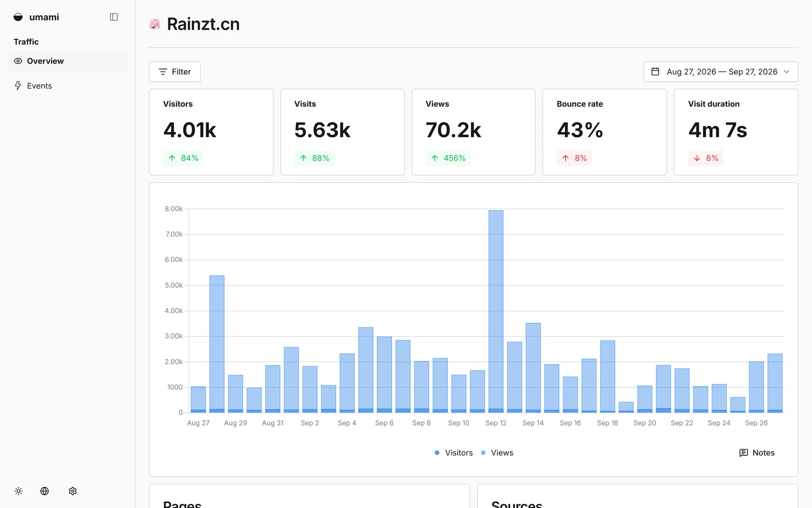The height and width of the screenshot is (508, 812).
Task: Click the Sep 26 axis label
Action: [x=756, y=423]
